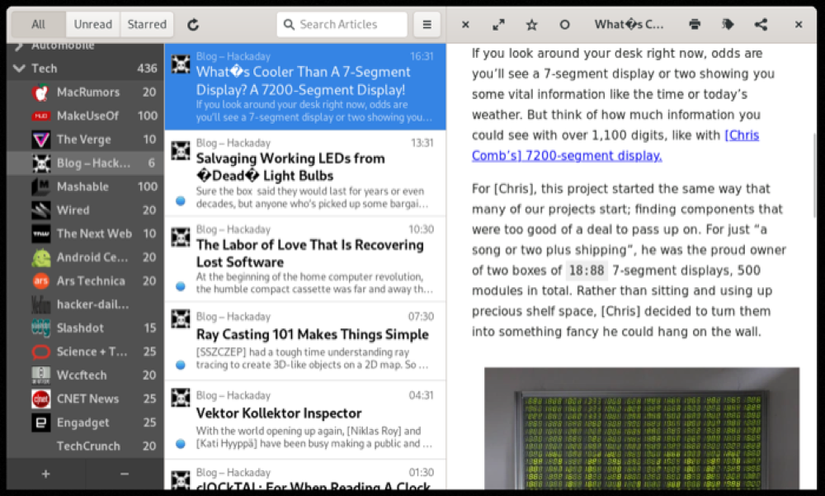Switch to the Starred tab

[x=147, y=24]
